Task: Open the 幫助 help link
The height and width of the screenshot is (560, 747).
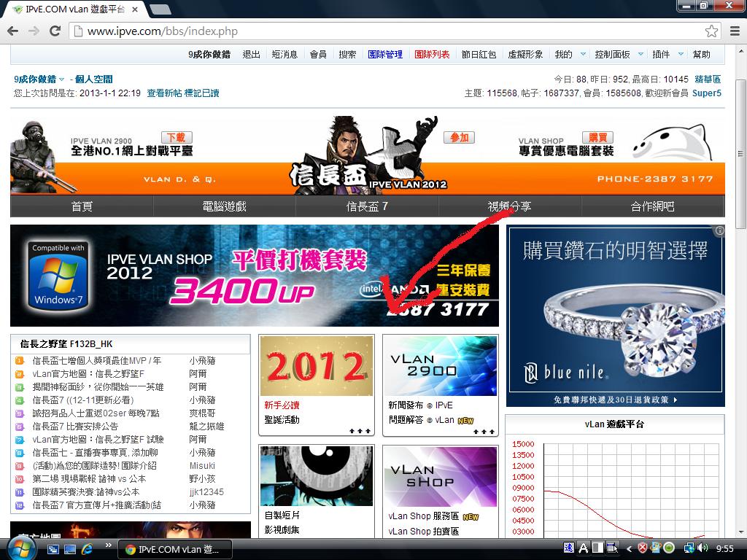Action: click(x=701, y=54)
